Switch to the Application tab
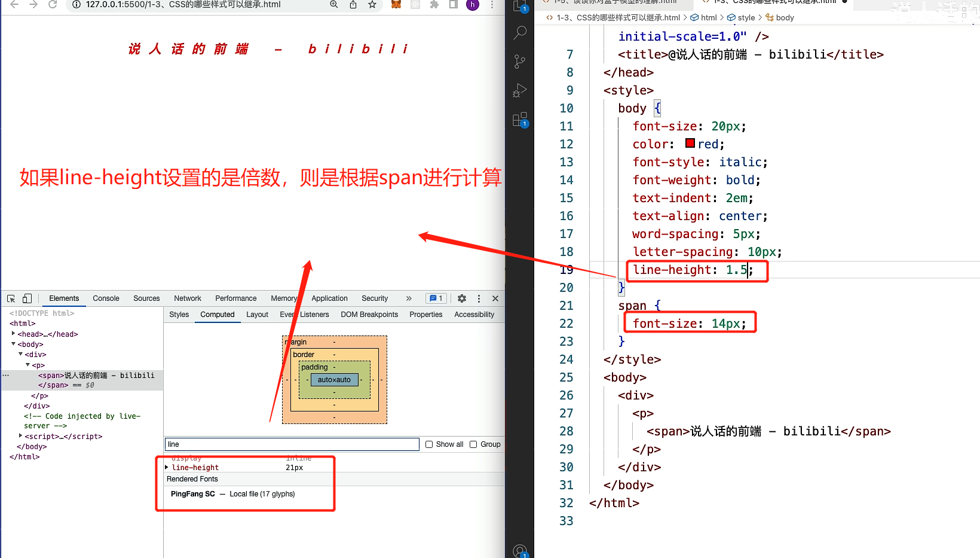 pos(329,298)
